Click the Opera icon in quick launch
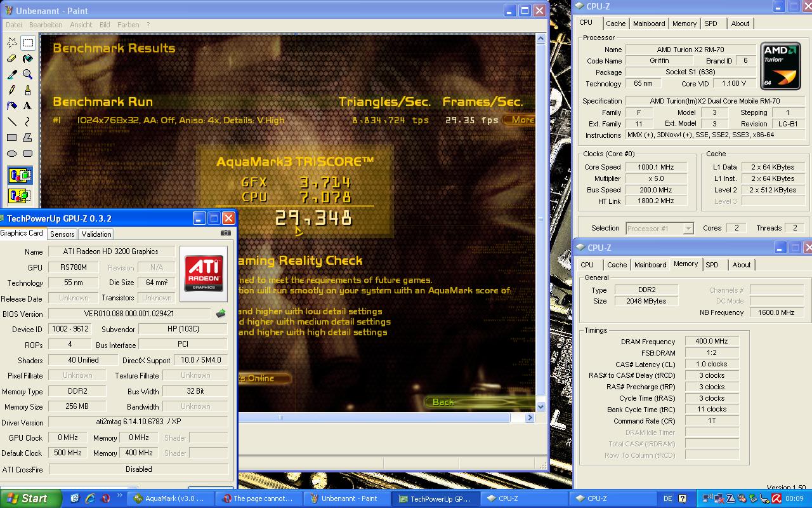The width and height of the screenshot is (812, 508). click(105, 498)
